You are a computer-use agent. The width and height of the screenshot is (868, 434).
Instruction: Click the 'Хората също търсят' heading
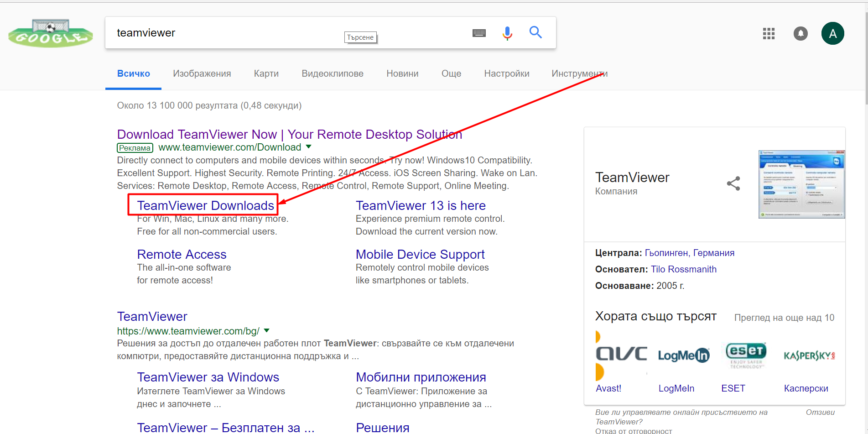coord(656,316)
